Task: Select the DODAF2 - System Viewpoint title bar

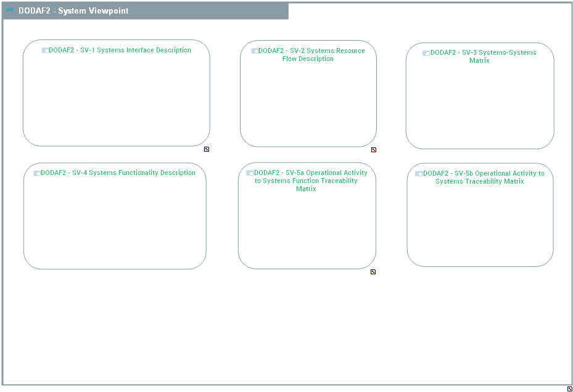Action: (x=146, y=11)
